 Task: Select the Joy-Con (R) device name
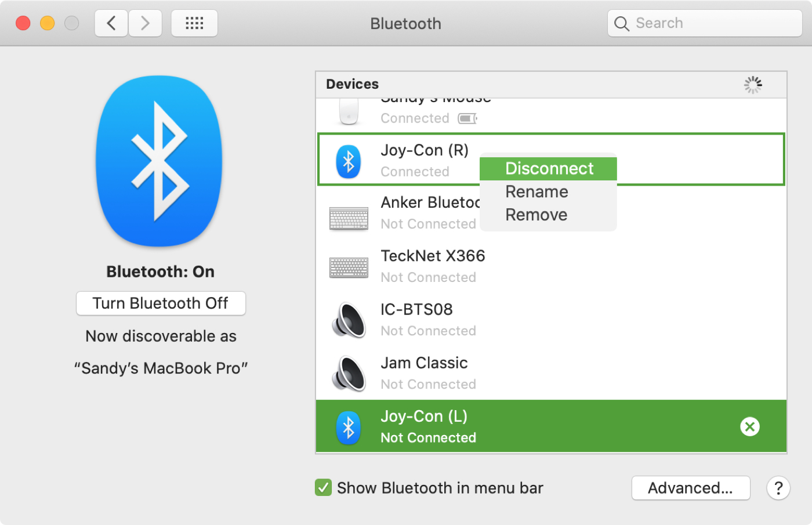pyautogui.click(x=425, y=150)
